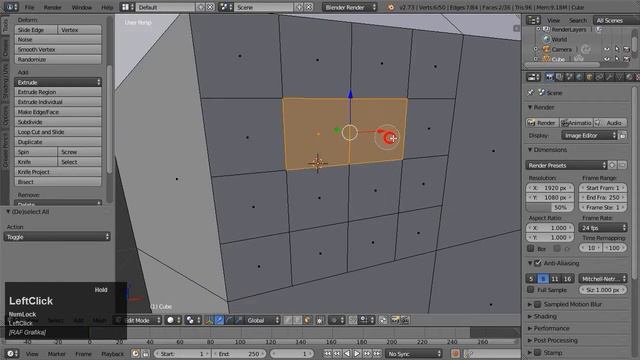Open the Global orientation dropdown
Screen dimensions: 640x360
click(x=262, y=320)
